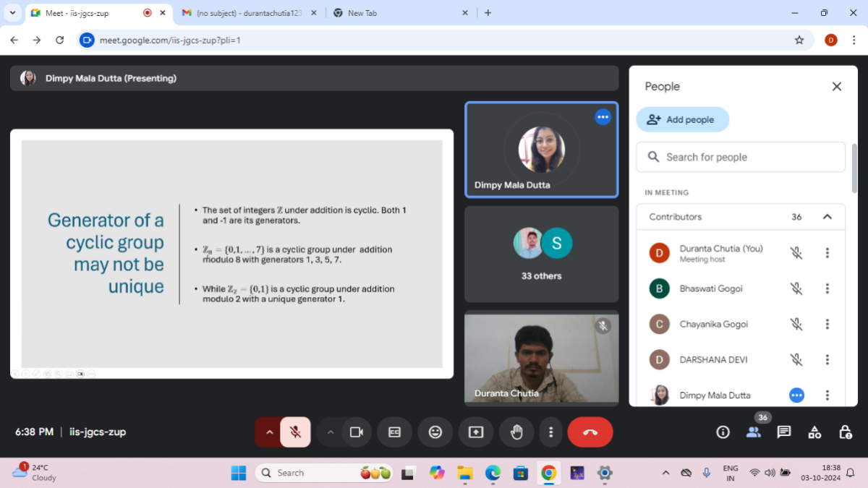Click the leave call button

590,432
